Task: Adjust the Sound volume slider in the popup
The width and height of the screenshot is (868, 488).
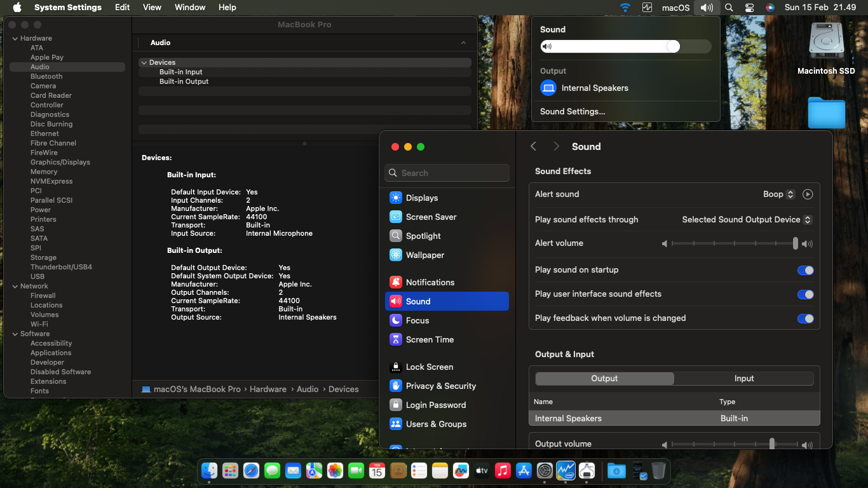Action: coord(625,46)
